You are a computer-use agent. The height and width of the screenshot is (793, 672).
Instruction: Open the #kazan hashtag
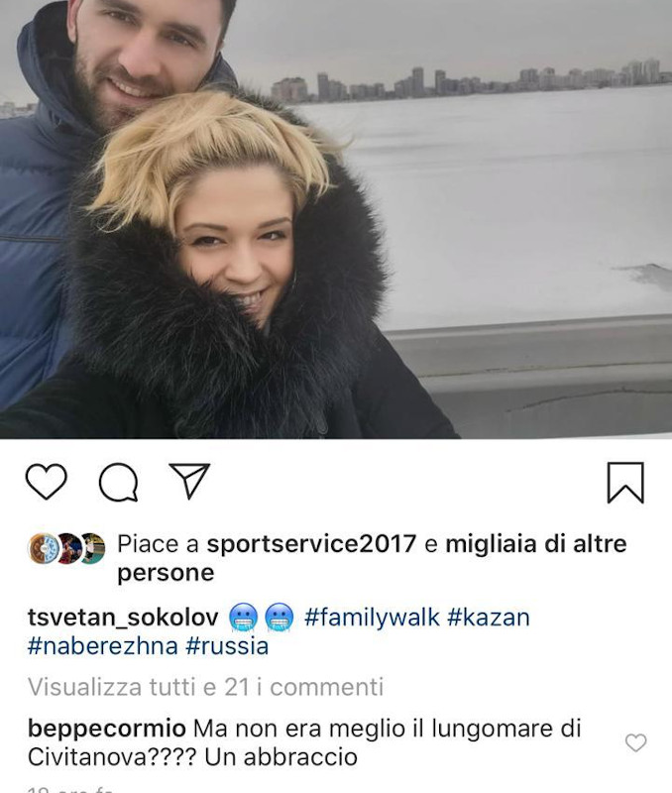[x=489, y=618]
